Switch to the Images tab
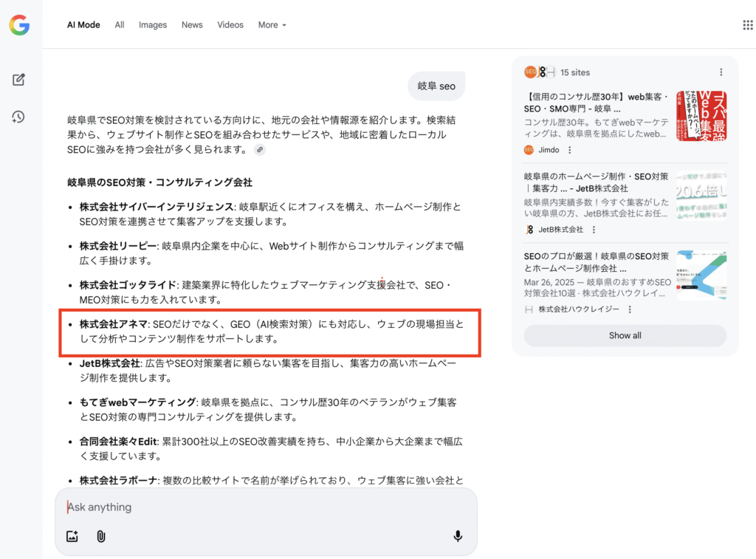756x559 pixels. (x=153, y=24)
